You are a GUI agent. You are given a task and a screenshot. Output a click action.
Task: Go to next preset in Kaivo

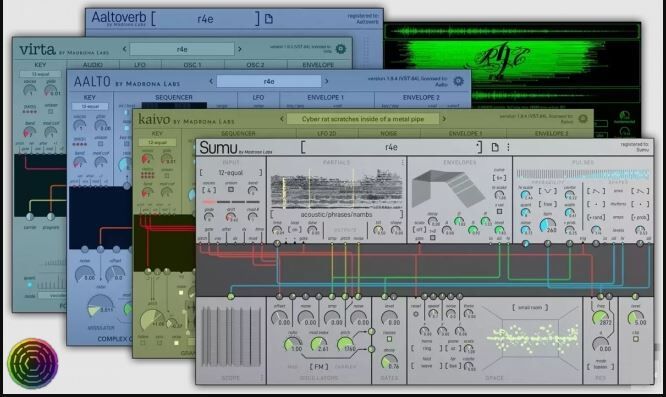click(x=444, y=119)
